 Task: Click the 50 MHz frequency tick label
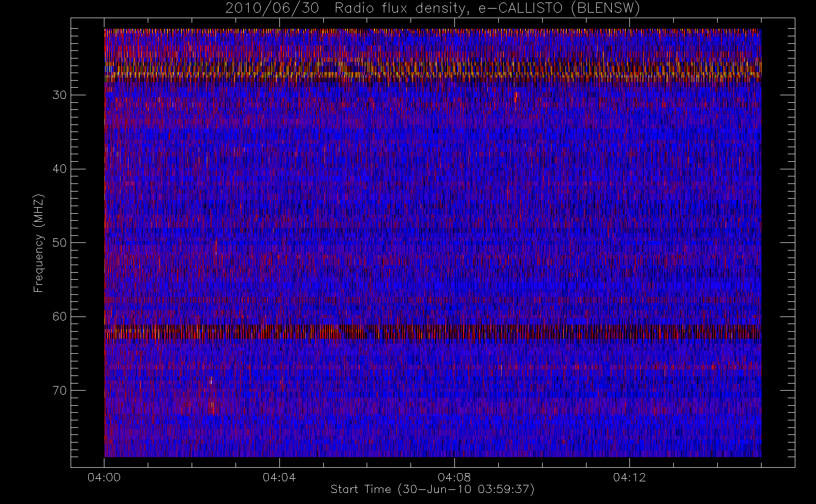tap(60, 243)
